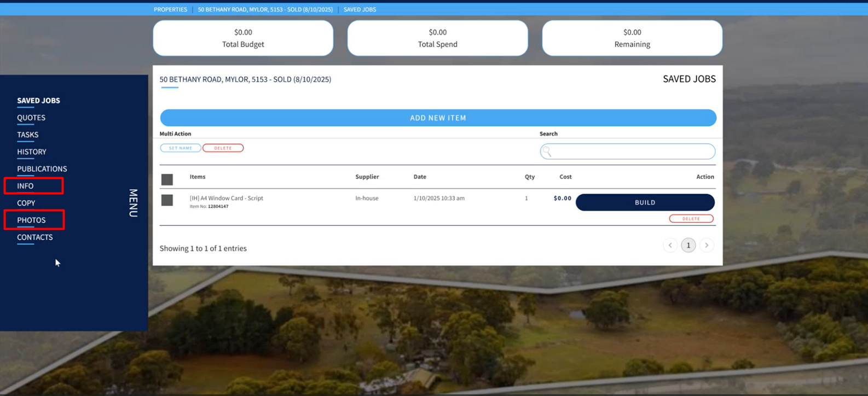Image resolution: width=868 pixels, height=396 pixels.
Task: Click the Total Spend card
Action: click(438, 38)
